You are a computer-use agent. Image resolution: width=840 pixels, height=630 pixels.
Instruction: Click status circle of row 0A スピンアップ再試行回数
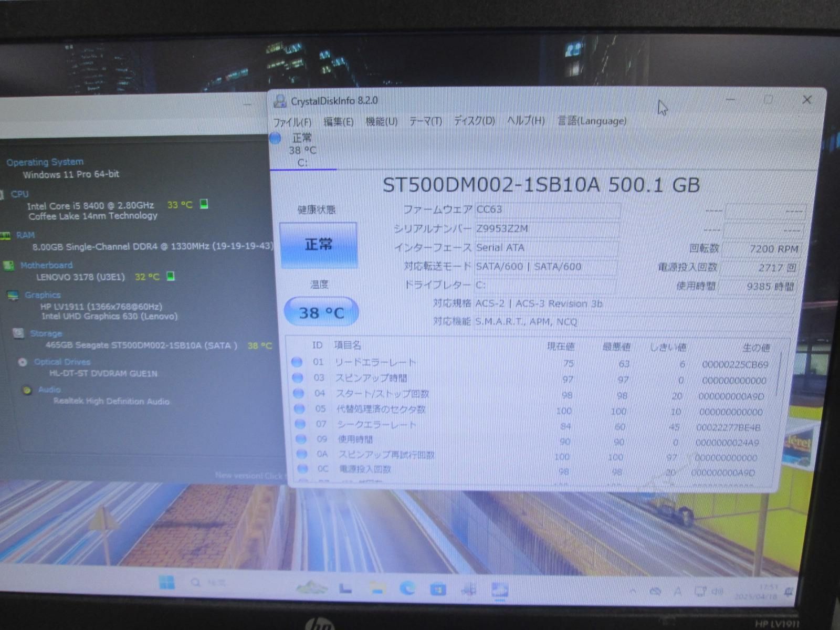pos(302,454)
